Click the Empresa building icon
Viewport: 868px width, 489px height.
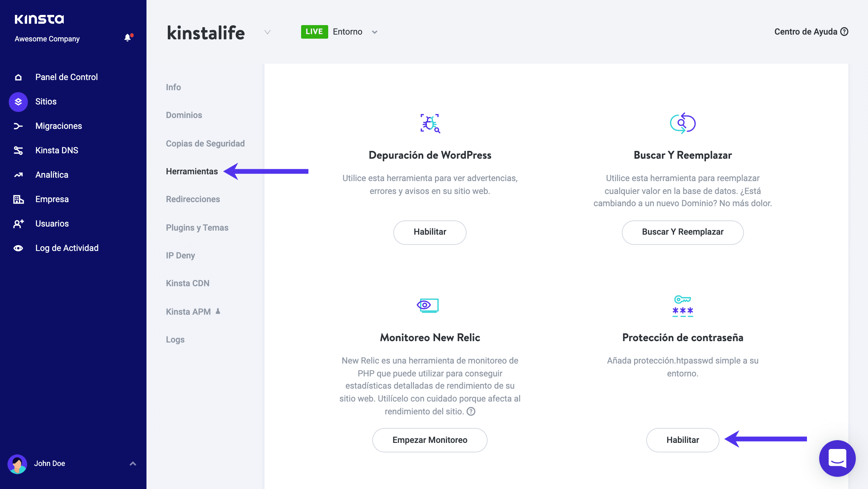point(18,199)
